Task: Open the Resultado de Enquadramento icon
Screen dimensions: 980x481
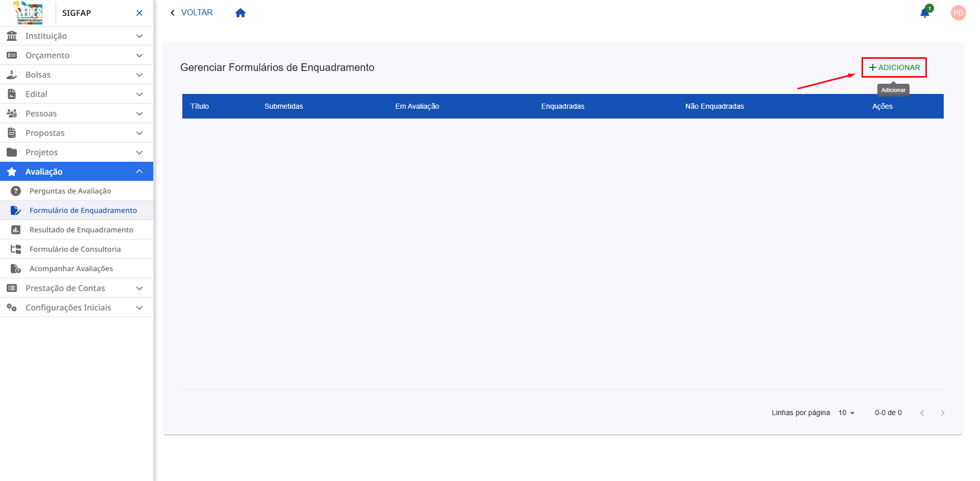Action: pos(15,229)
